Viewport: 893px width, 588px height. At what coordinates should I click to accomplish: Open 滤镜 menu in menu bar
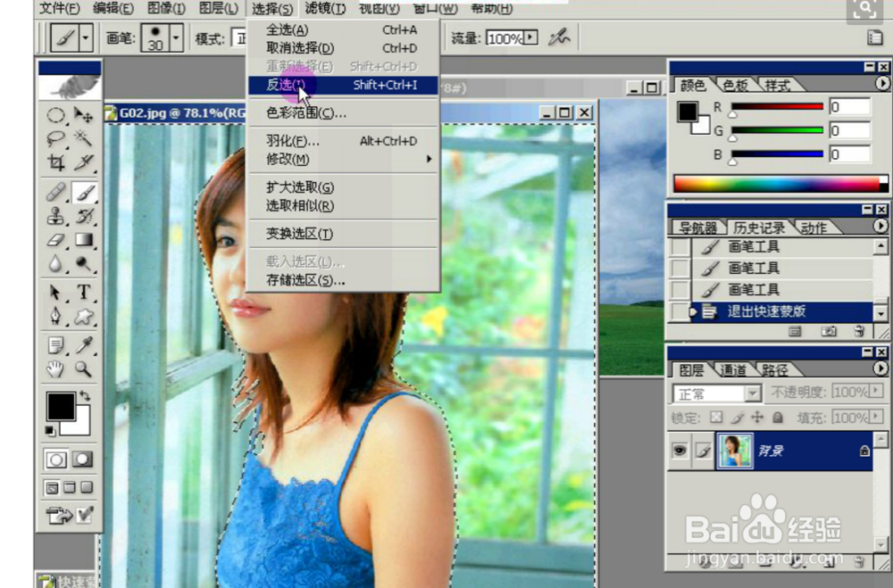point(325,9)
